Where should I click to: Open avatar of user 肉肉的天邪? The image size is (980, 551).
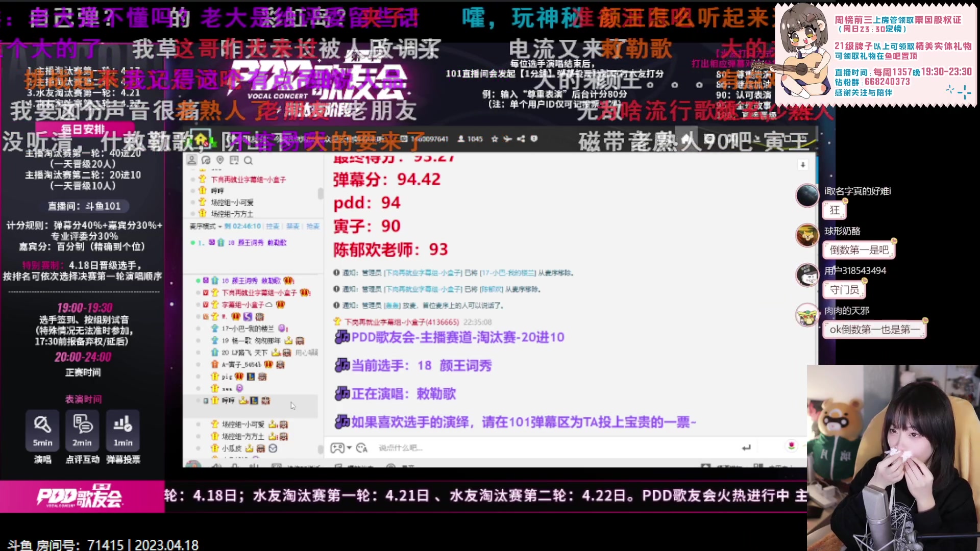pos(807,315)
